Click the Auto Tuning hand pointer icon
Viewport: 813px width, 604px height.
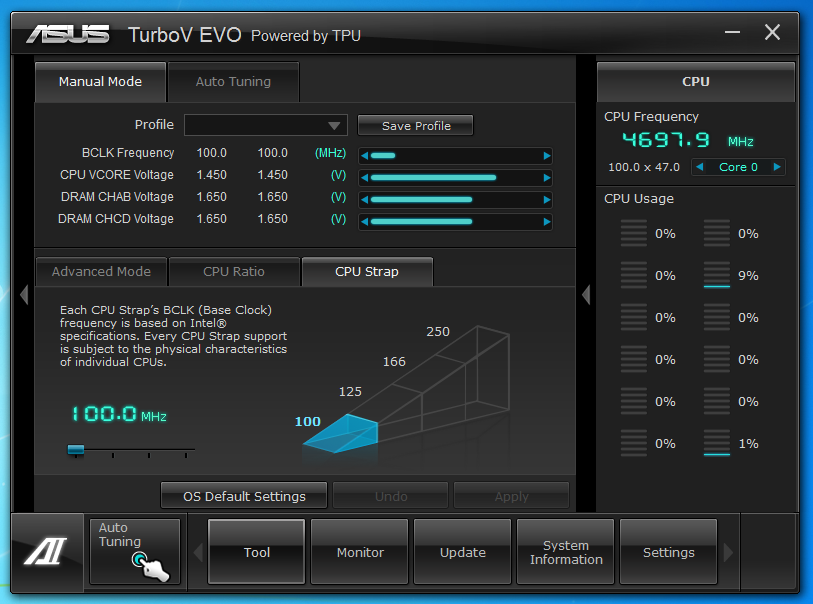150,566
